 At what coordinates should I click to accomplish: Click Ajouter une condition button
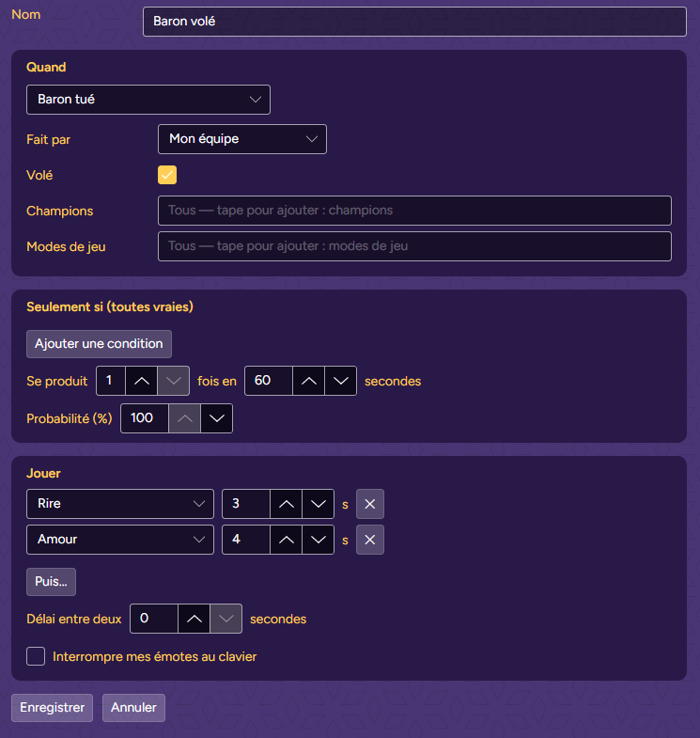pyautogui.click(x=99, y=343)
